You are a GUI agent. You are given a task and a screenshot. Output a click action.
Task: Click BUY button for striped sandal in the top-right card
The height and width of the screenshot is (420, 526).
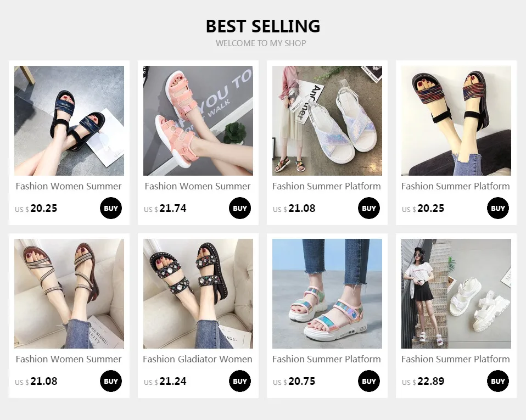coord(498,208)
